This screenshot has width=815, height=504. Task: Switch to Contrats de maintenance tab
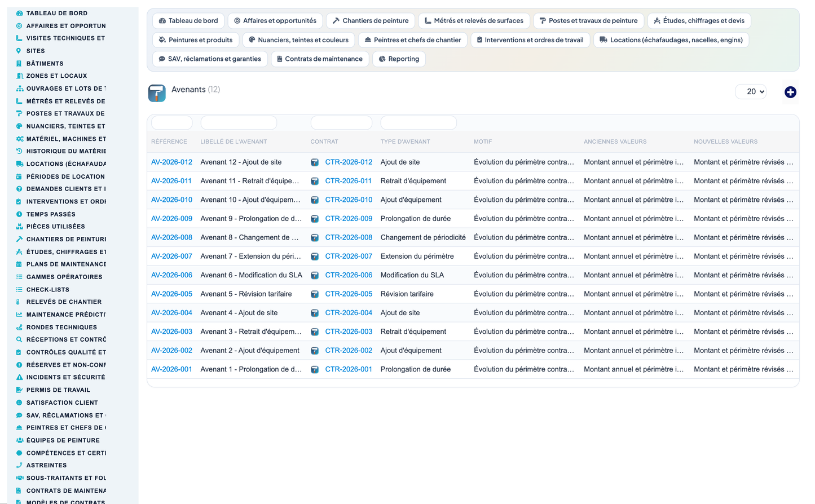click(x=320, y=59)
